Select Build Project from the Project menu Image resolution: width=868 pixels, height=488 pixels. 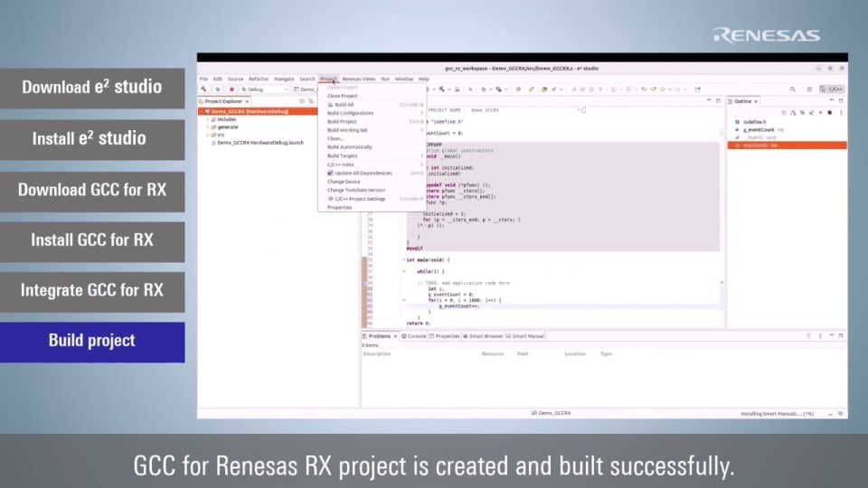point(342,121)
